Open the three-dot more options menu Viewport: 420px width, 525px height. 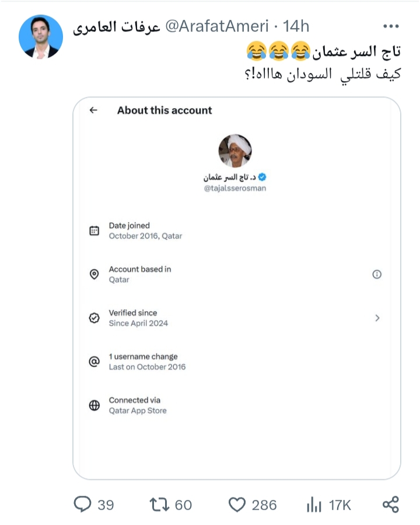390,27
